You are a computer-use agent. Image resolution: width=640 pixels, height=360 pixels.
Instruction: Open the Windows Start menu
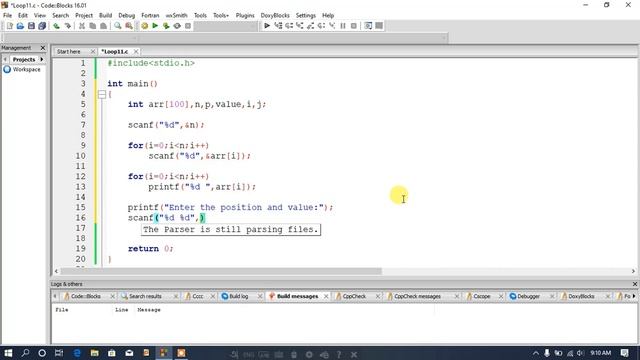coord(8,353)
